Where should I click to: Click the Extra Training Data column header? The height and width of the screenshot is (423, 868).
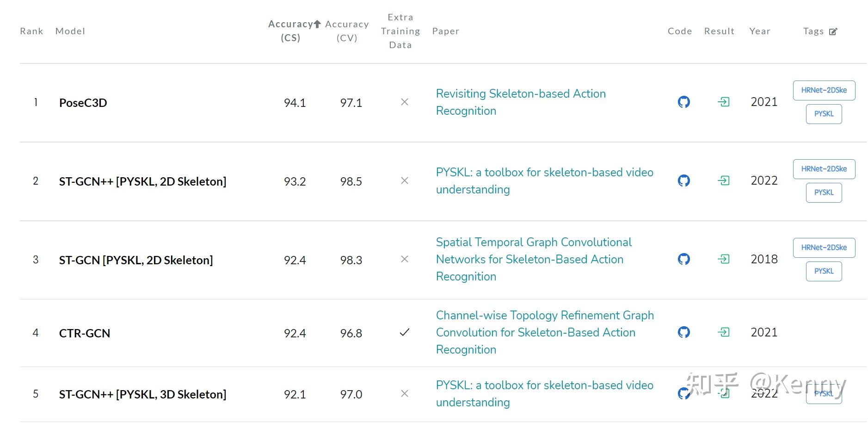coord(400,31)
